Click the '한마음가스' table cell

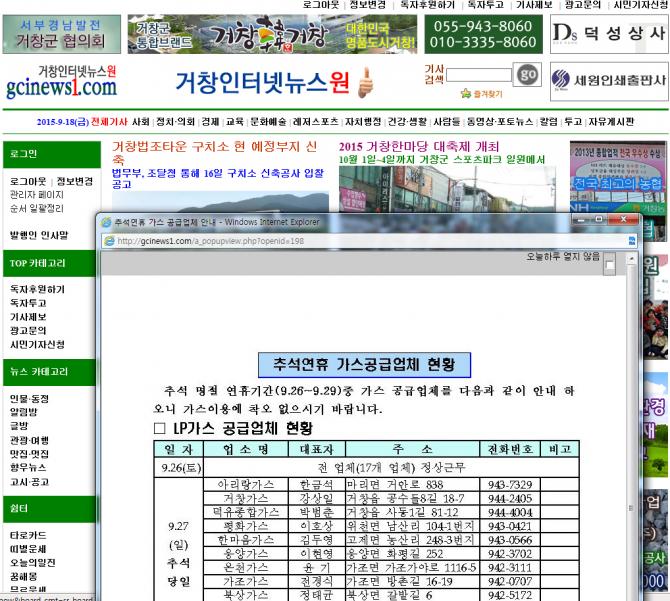point(246,540)
